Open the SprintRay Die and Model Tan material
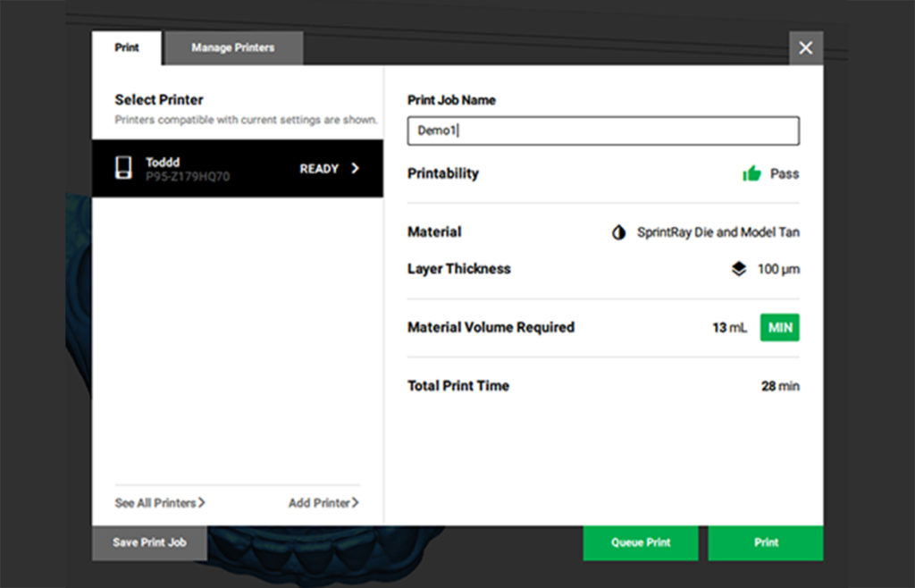The height and width of the screenshot is (588, 915). point(718,232)
